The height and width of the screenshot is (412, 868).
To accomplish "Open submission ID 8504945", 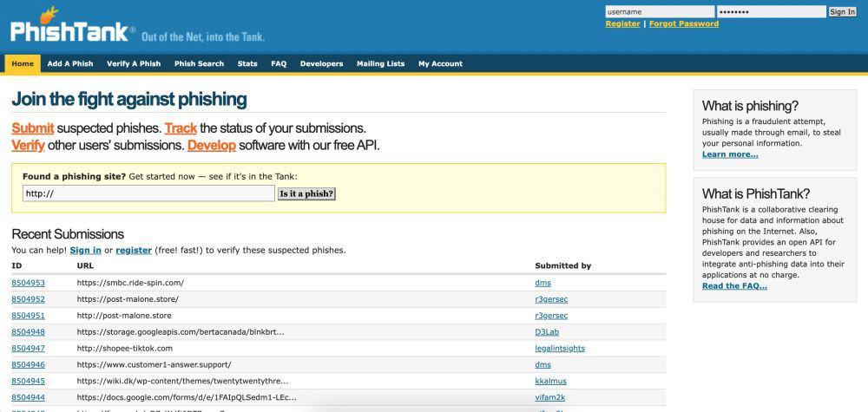I will coord(29,381).
